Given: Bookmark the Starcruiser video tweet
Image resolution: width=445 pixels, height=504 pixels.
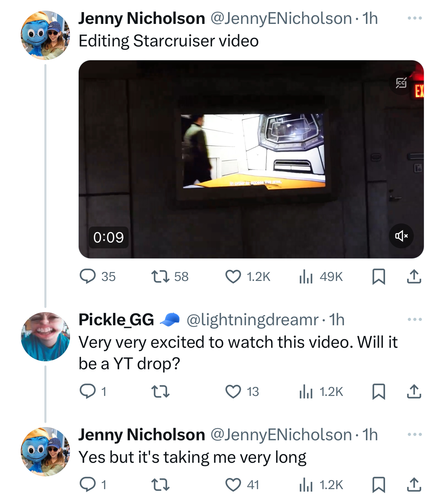Looking at the screenshot, I should (378, 277).
